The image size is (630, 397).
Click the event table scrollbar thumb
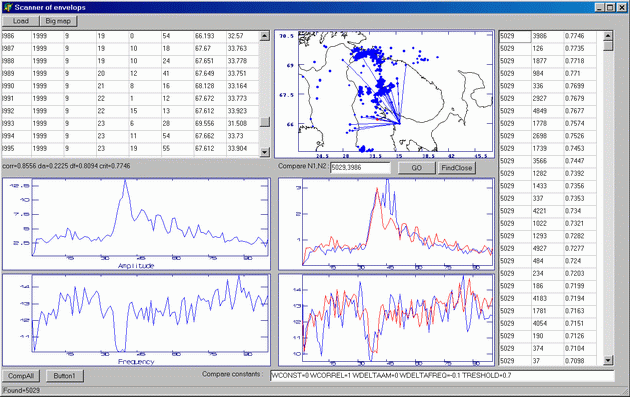coord(264,122)
